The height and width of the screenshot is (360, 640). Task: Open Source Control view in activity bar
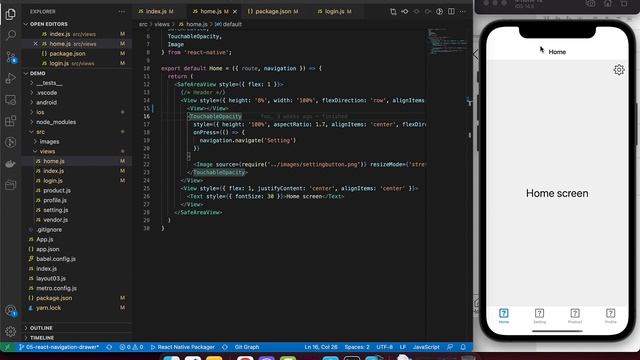[x=11, y=57]
